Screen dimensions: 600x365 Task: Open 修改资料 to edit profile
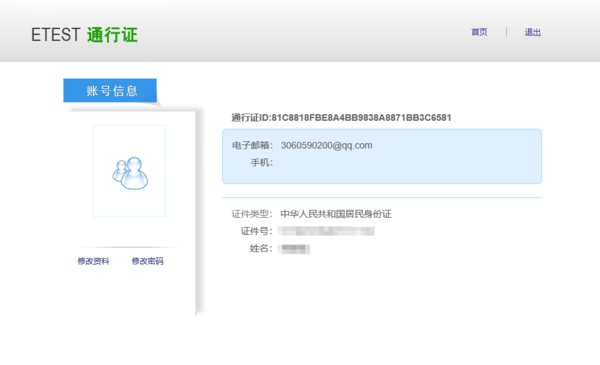pos(93,261)
